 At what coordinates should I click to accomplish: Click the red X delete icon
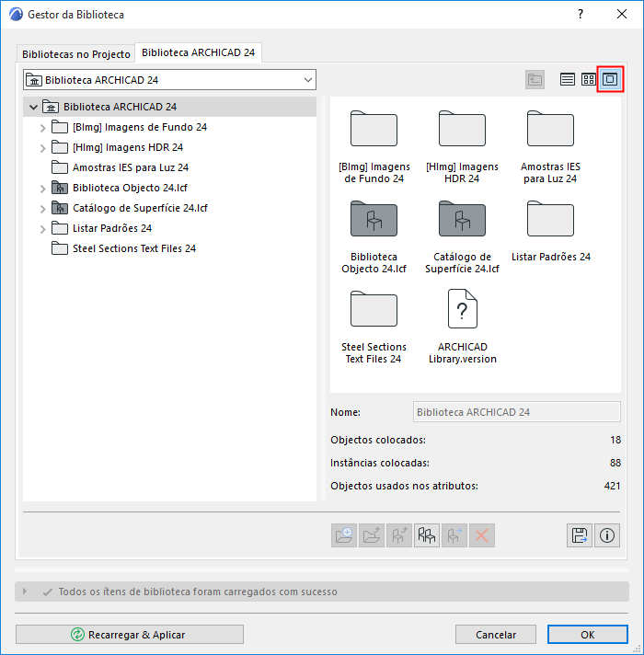481,535
